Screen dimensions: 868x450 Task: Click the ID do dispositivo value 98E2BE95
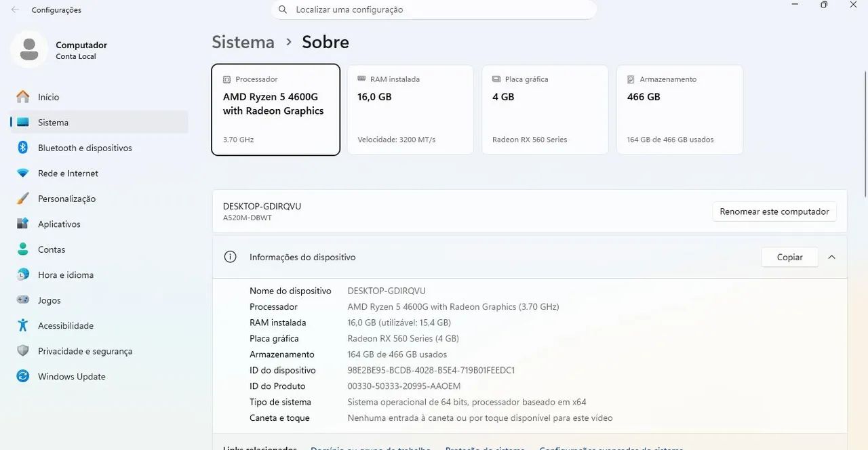coord(431,371)
